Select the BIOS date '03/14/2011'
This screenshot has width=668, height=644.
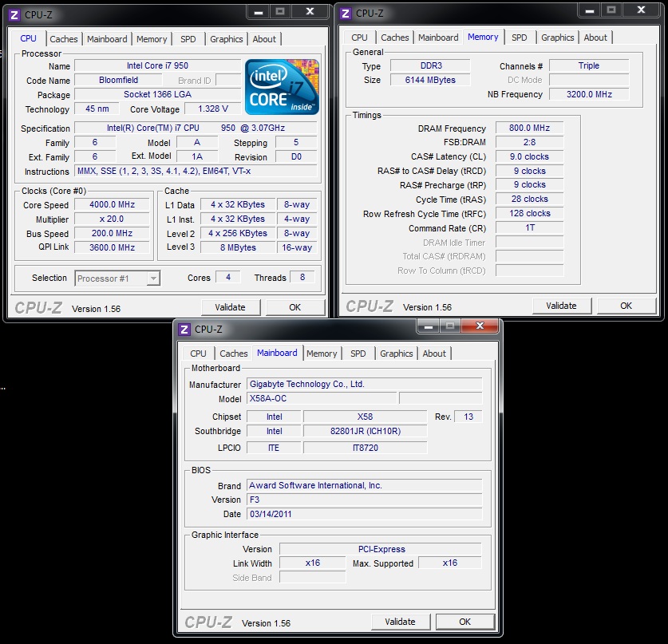pyautogui.click(x=364, y=514)
